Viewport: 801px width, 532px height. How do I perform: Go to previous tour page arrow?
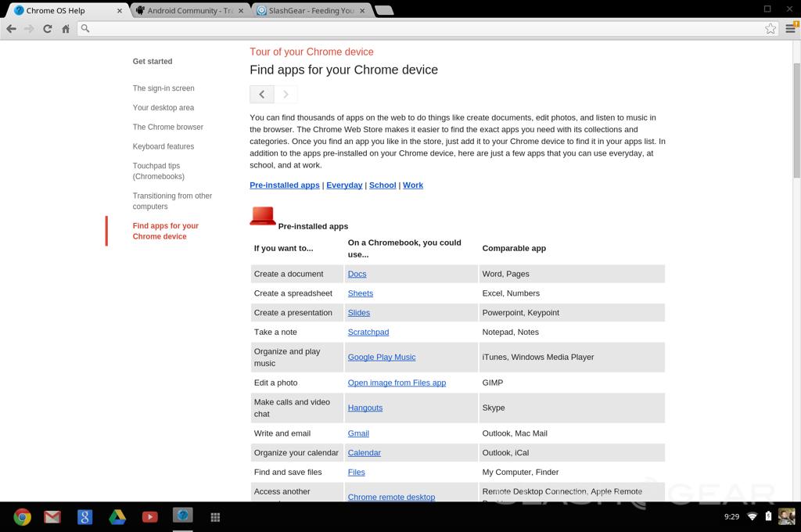pos(262,95)
